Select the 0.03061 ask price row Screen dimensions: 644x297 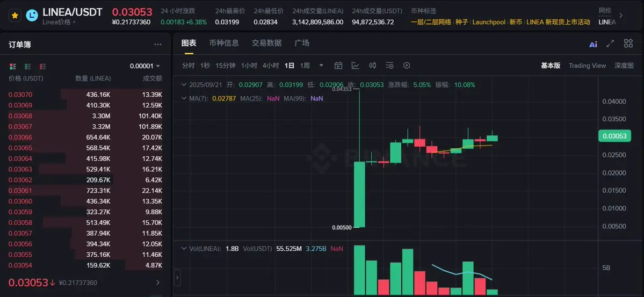click(85, 191)
